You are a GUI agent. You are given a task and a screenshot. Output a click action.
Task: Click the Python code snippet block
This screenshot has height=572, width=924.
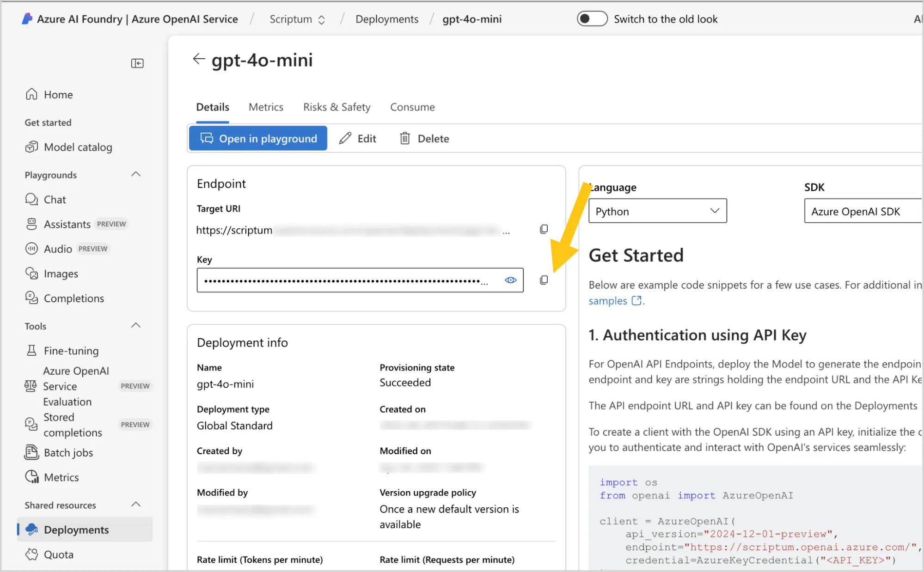756,518
